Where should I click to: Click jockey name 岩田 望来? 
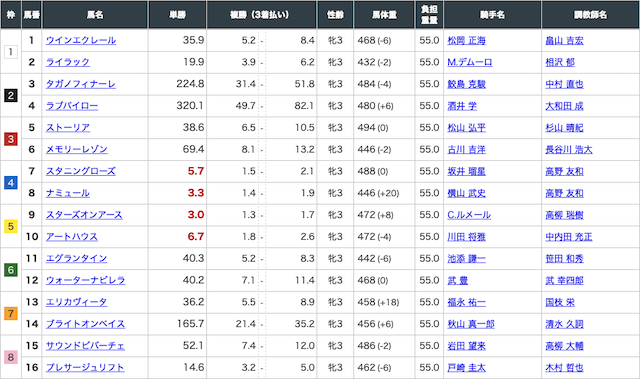coord(467,346)
